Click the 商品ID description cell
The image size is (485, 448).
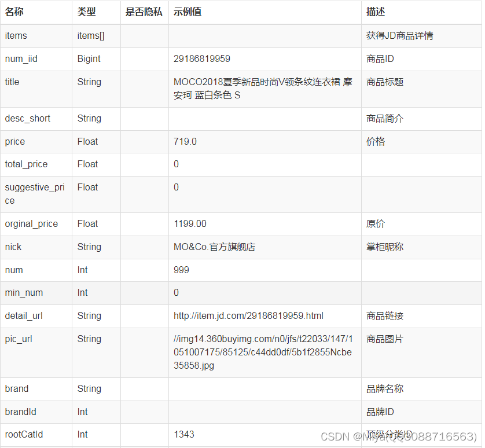[380, 59]
